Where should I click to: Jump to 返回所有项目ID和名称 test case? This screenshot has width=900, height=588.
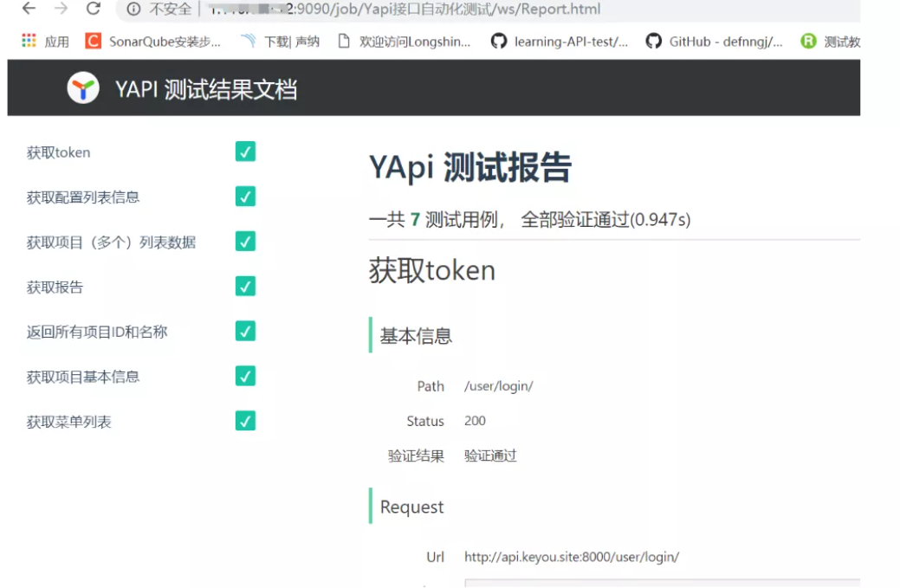click(97, 332)
